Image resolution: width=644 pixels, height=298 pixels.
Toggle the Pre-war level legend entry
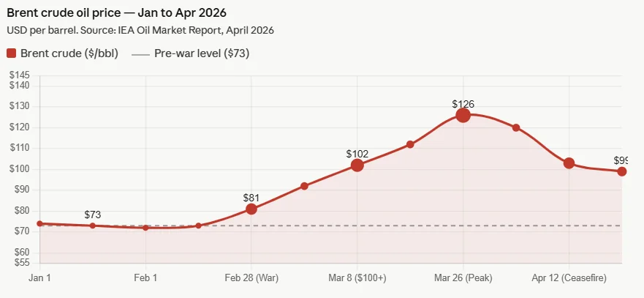pos(202,53)
